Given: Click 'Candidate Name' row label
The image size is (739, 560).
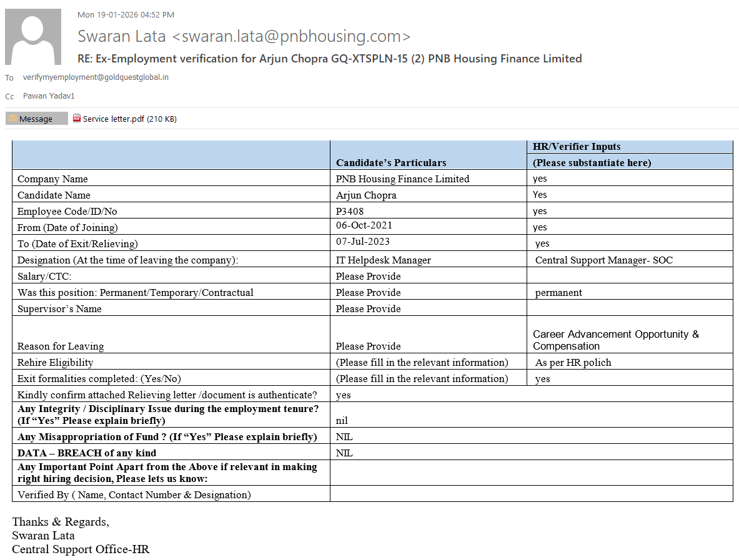Looking at the screenshot, I should (54, 195).
